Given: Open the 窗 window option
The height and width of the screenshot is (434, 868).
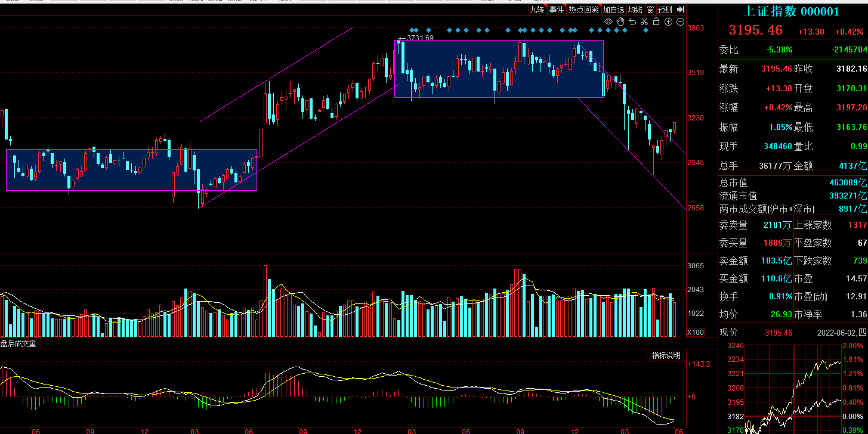Looking at the screenshot, I should click(650, 10).
